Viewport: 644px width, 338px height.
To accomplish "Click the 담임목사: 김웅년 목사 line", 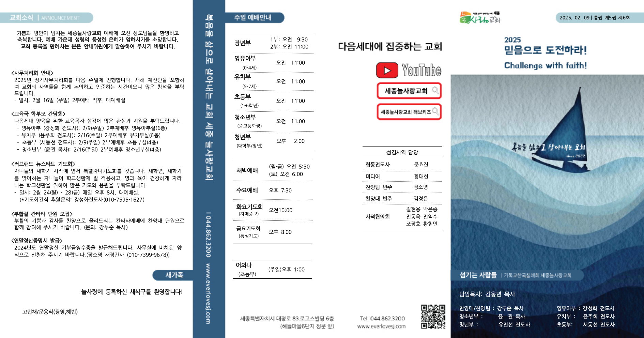I will pos(487,294).
